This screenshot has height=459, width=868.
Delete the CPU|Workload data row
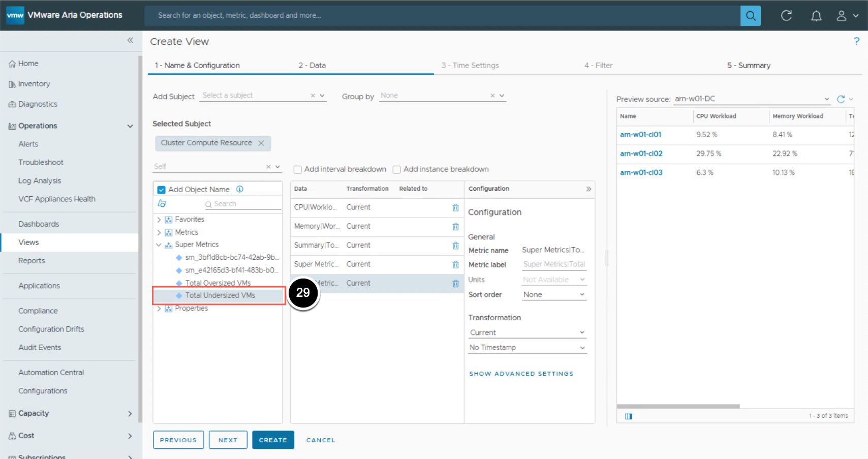click(x=455, y=207)
